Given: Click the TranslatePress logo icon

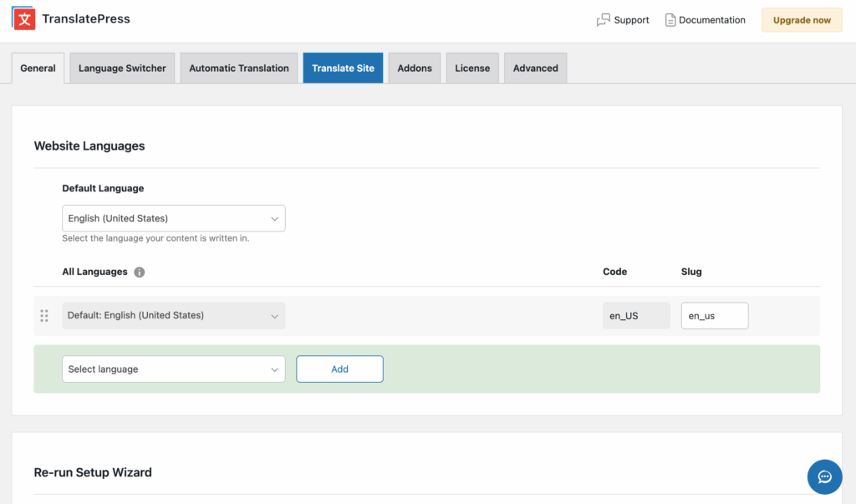Looking at the screenshot, I should [x=23, y=18].
